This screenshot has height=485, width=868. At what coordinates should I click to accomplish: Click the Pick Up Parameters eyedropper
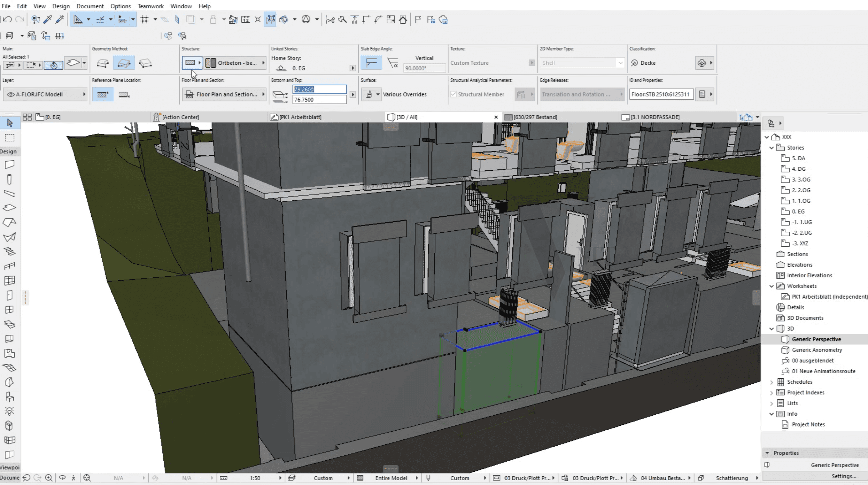(x=48, y=20)
